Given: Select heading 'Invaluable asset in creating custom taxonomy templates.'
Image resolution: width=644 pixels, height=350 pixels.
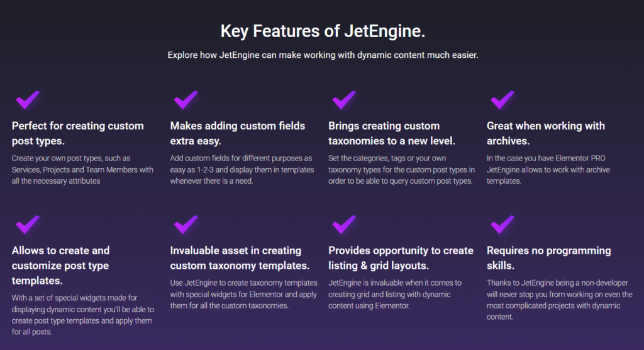Looking at the screenshot, I should click(240, 258).
